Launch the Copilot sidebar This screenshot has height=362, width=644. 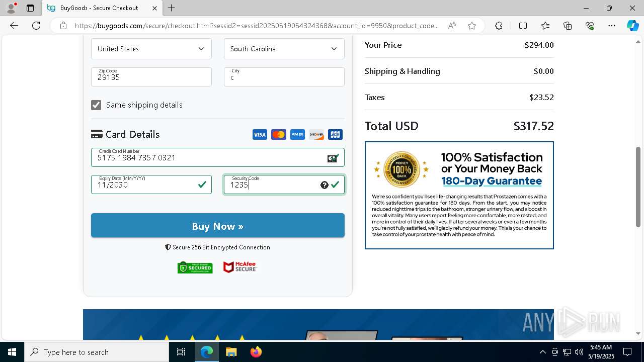pyautogui.click(x=632, y=26)
